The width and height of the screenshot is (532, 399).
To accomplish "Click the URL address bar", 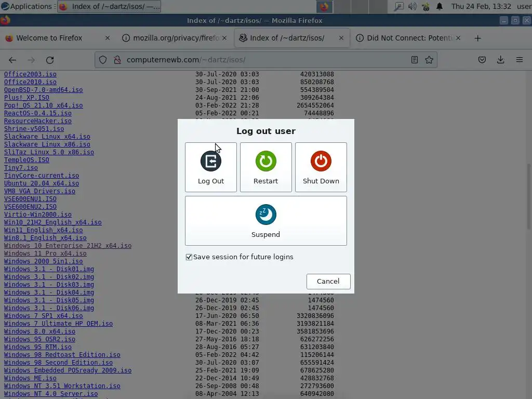I will point(265,60).
